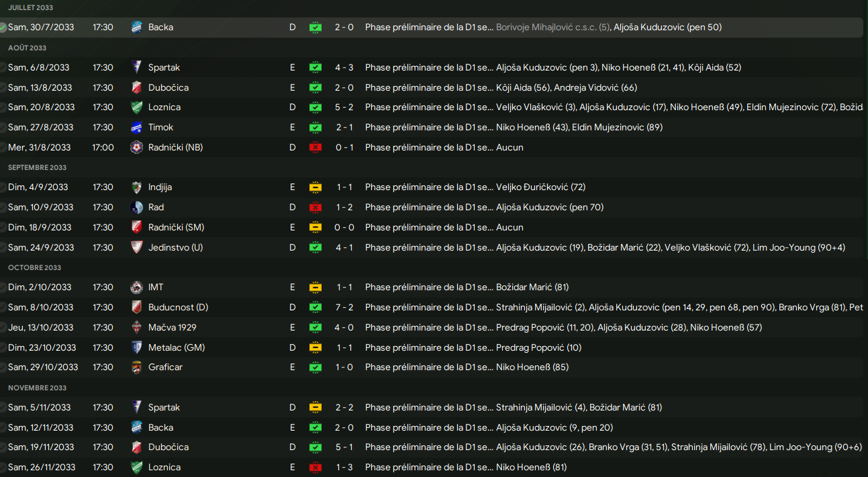Click the Mačva 1929 club badge
This screenshot has height=477, width=868.
137,328
